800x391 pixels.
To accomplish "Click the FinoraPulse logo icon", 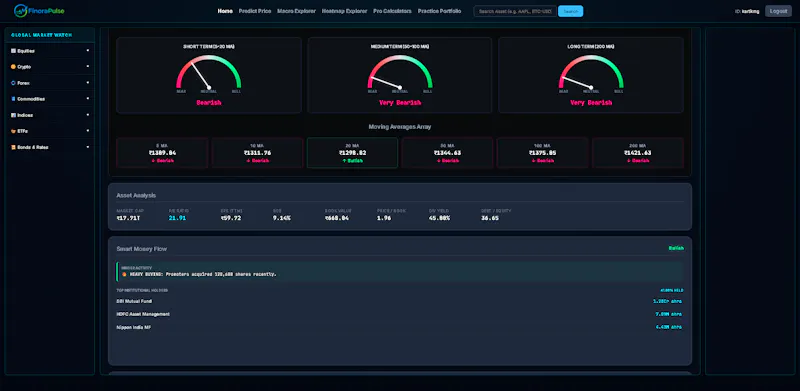I will tap(21, 10).
